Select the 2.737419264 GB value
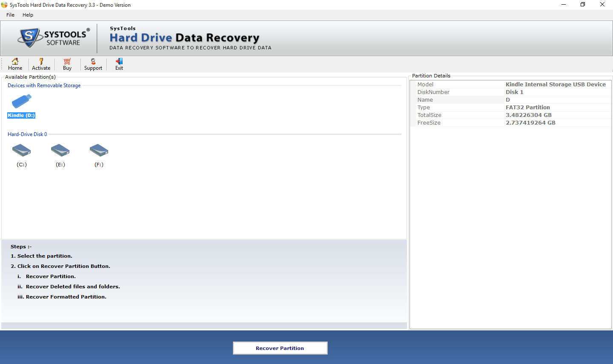613x364 pixels. point(530,122)
